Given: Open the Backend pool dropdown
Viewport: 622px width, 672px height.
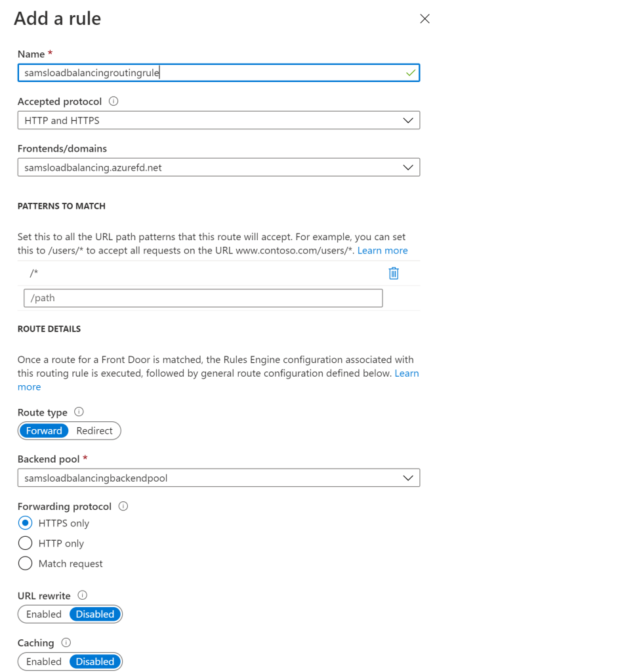Looking at the screenshot, I should point(218,478).
